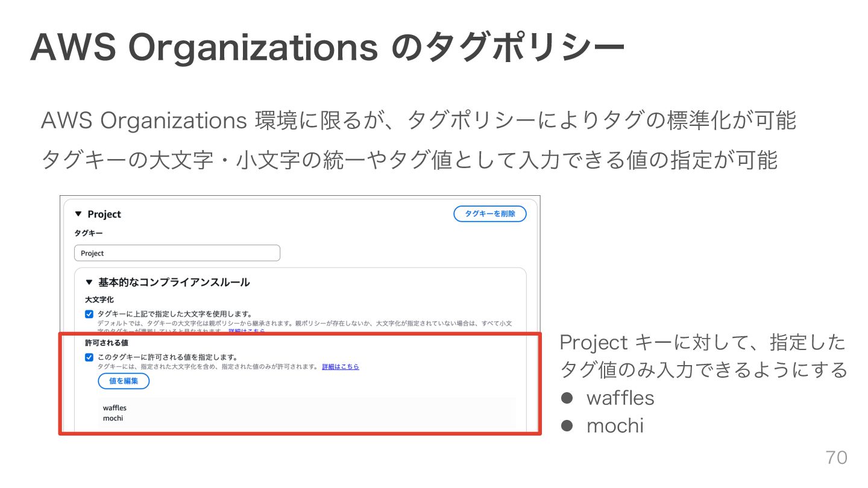Click the mochi bullet in the slide notes

(615, 426)
